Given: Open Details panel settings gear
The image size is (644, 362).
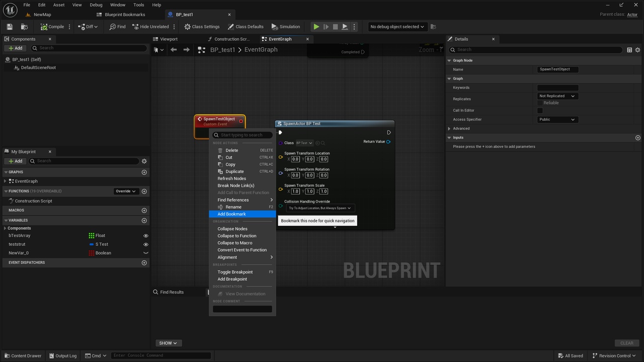Looking at the screenshot, I should tap(638, 50).
